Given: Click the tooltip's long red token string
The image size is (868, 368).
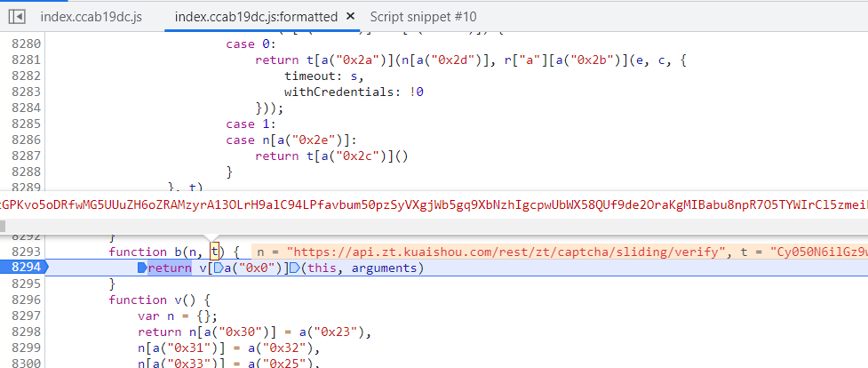Looking at the screenshot, I should tap(434, 204).
